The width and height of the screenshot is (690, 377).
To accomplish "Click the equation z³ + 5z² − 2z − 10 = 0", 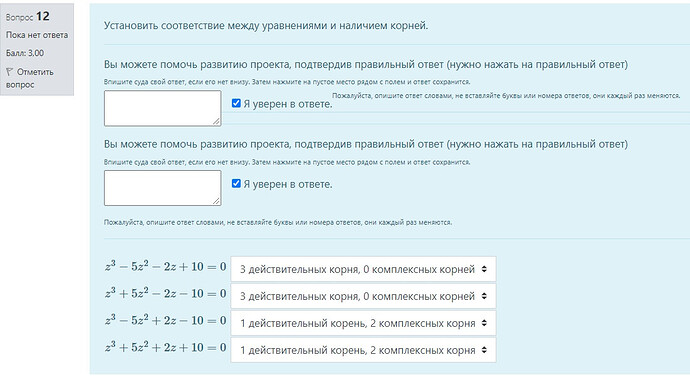I will pyautogui.click(x=165, y=293).
